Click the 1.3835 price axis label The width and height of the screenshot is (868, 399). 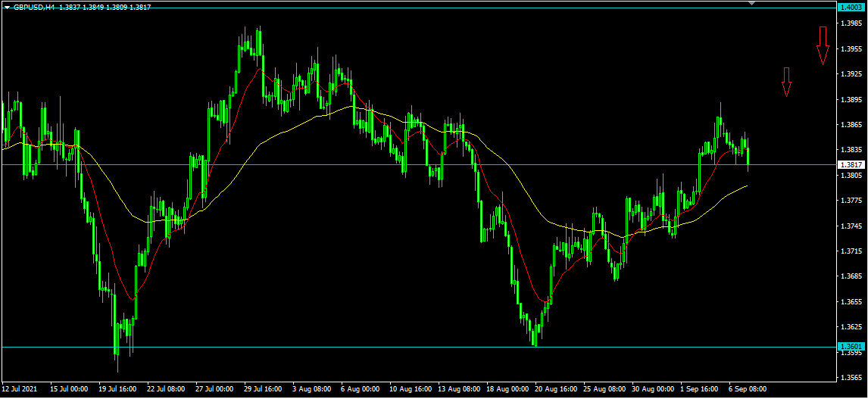[851, 150]
